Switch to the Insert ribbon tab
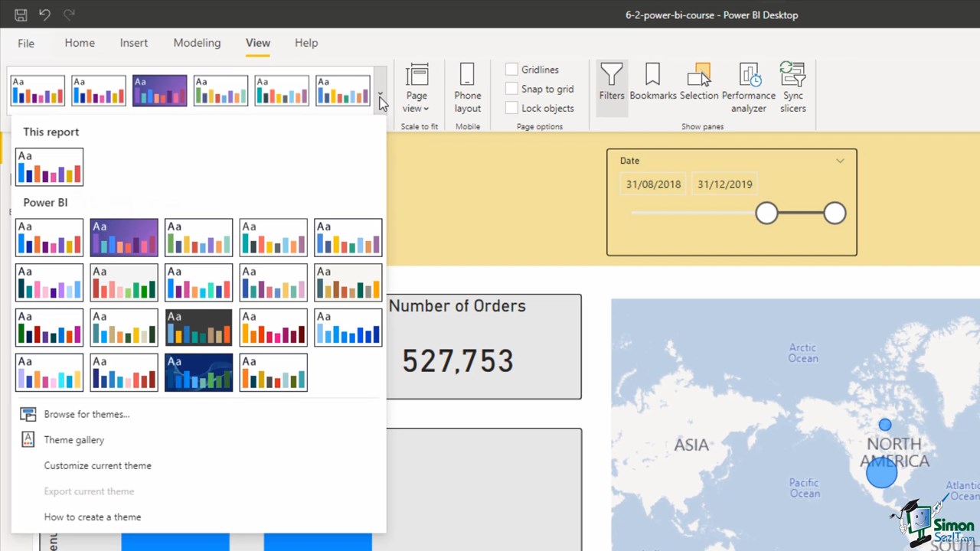Image resolution: width=980 pixels, height=551 pixels. pos(134,43)
